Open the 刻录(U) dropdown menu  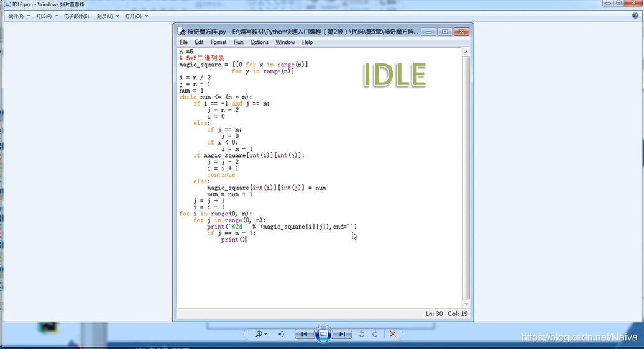pyautogui.click(x=108, y=16)
